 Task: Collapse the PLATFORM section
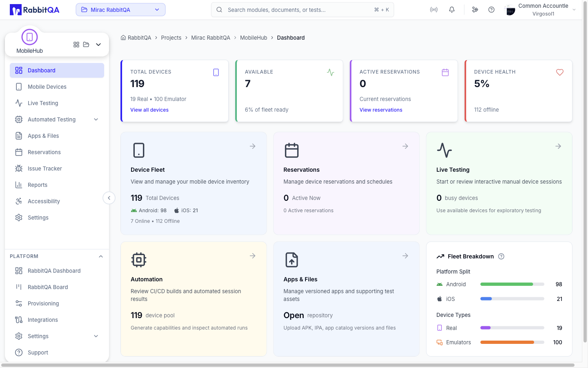(x=101, y=256)
